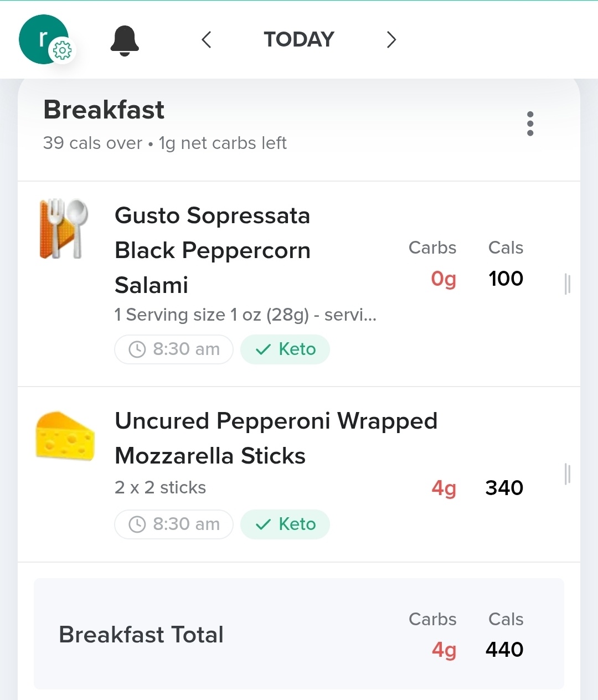The image size is (598, 700).
Task: Open Uncured Pepperoni Wrapped Mozzarella Sticks entry
Action: pyautogui.click(x=276, y=438)
